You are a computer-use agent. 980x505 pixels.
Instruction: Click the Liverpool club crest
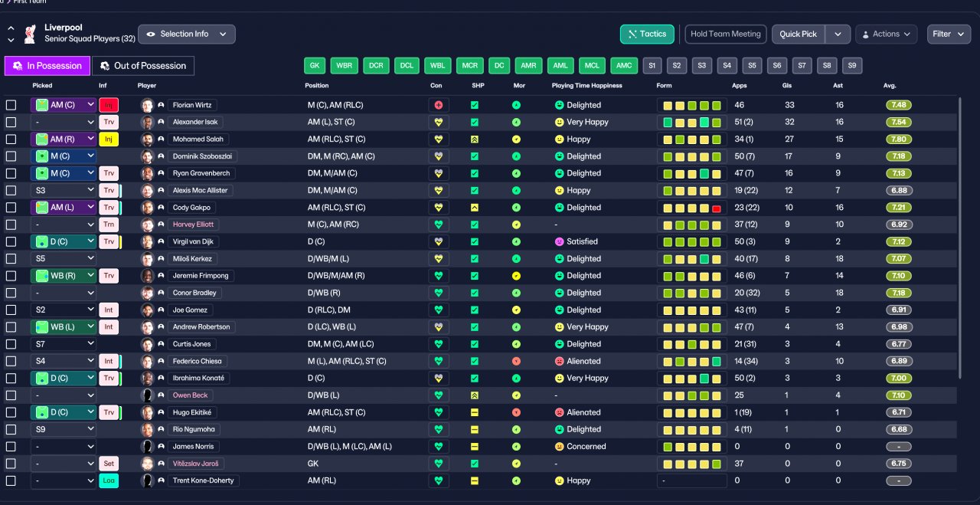(30, 34)
